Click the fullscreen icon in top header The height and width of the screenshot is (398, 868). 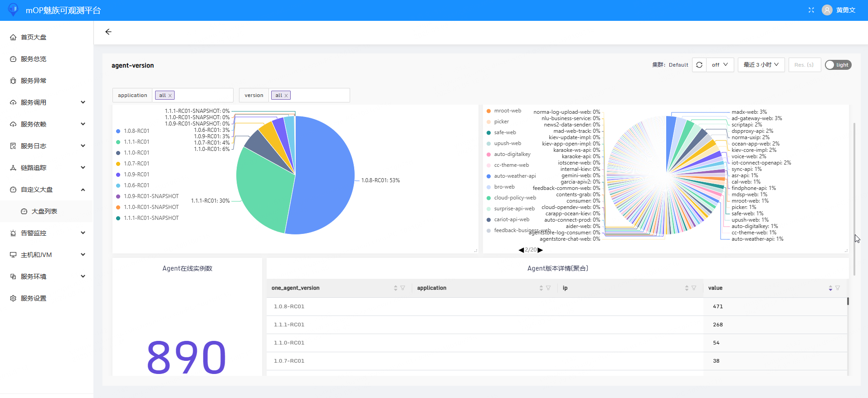click(811, 10)
